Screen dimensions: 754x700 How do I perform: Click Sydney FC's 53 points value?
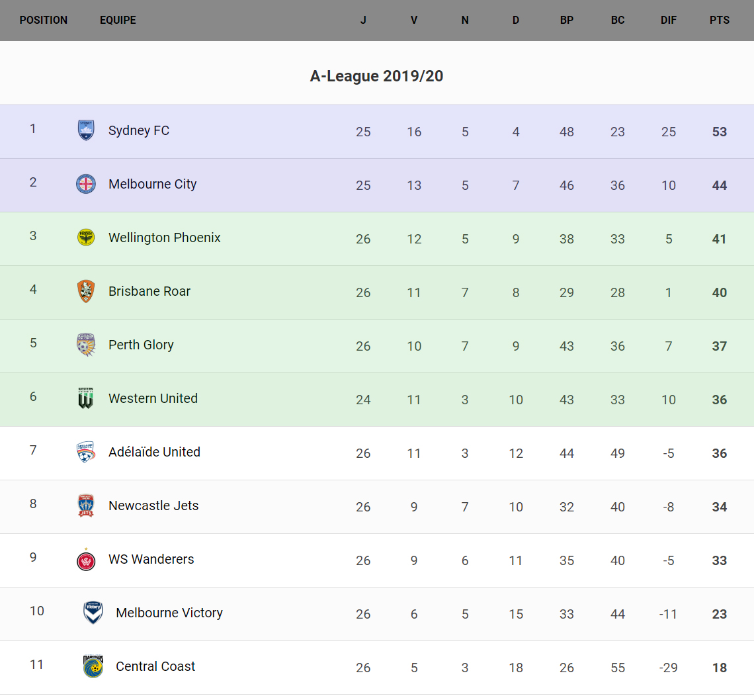pyautogui.click(x=720, y=132)
